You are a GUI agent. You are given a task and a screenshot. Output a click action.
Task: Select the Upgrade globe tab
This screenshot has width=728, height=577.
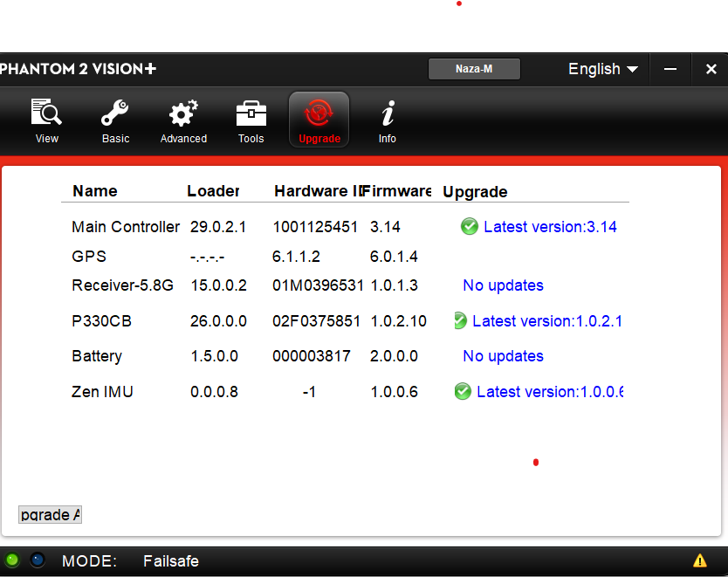(319, 120)
